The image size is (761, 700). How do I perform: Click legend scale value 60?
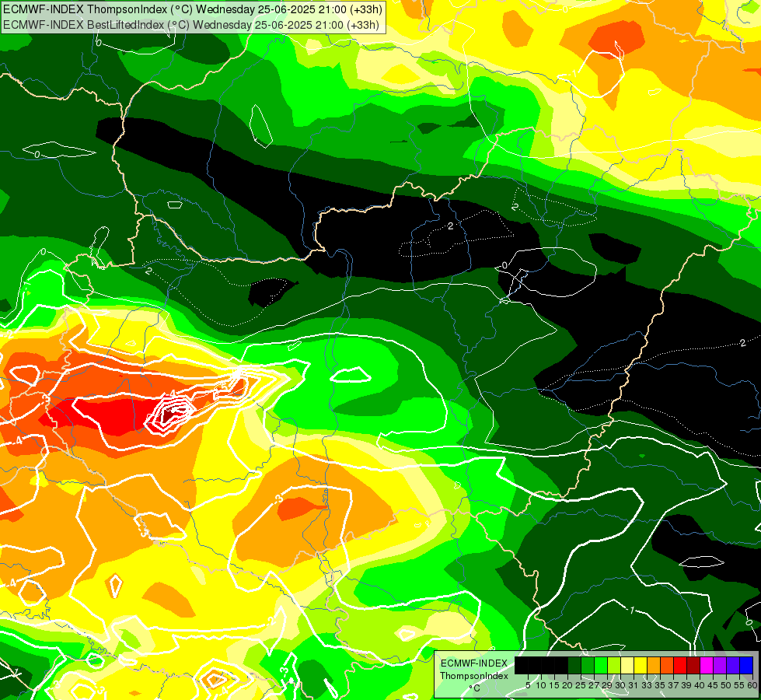(x=752, y=685)
